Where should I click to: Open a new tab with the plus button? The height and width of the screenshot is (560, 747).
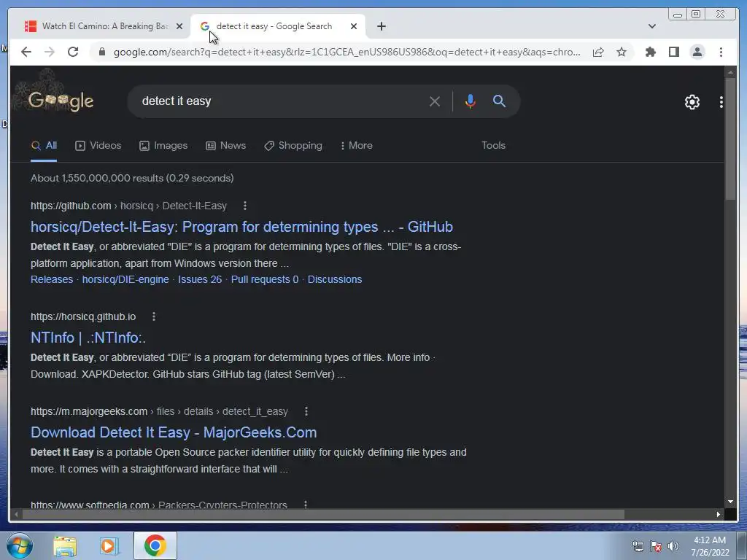click(381, 26)
